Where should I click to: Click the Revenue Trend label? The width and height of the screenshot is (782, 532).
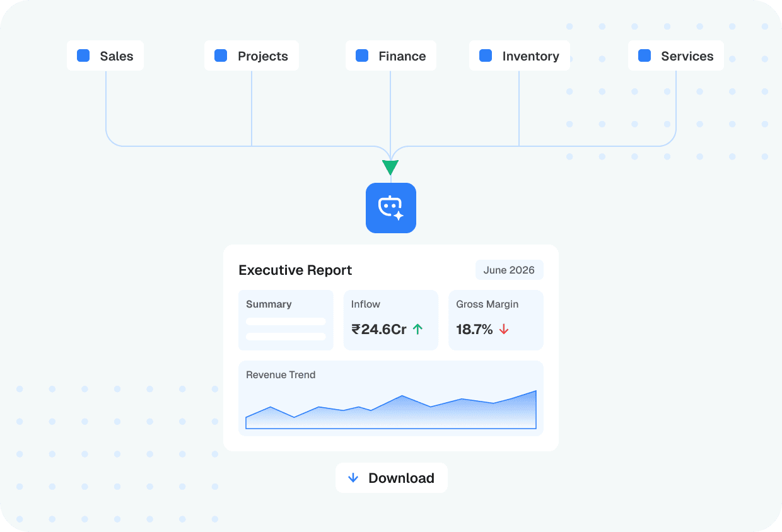[281, 374]
